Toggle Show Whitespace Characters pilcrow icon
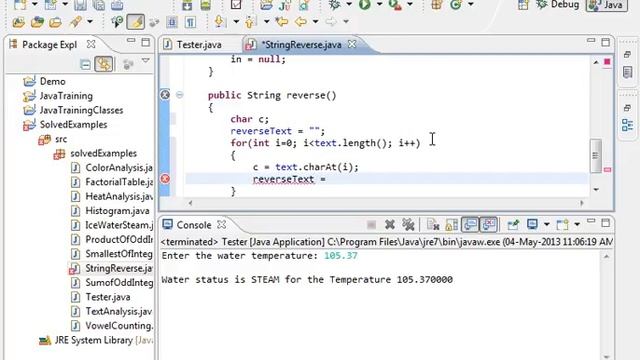 pos(190,22)
